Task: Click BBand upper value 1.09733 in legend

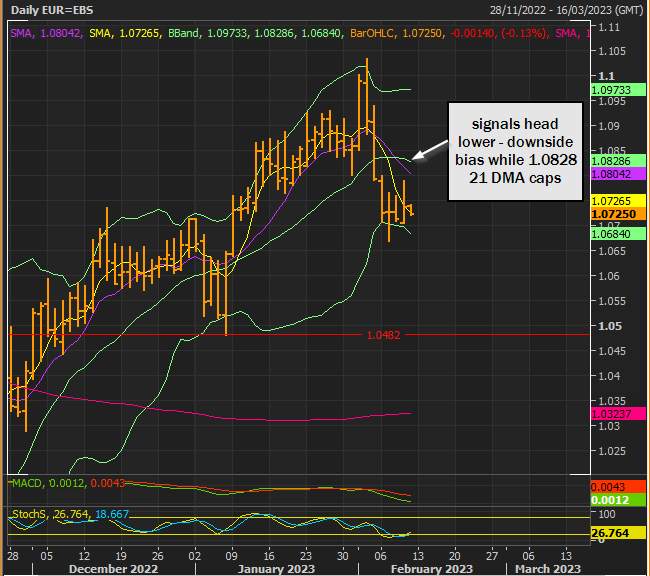Action: 227,33
